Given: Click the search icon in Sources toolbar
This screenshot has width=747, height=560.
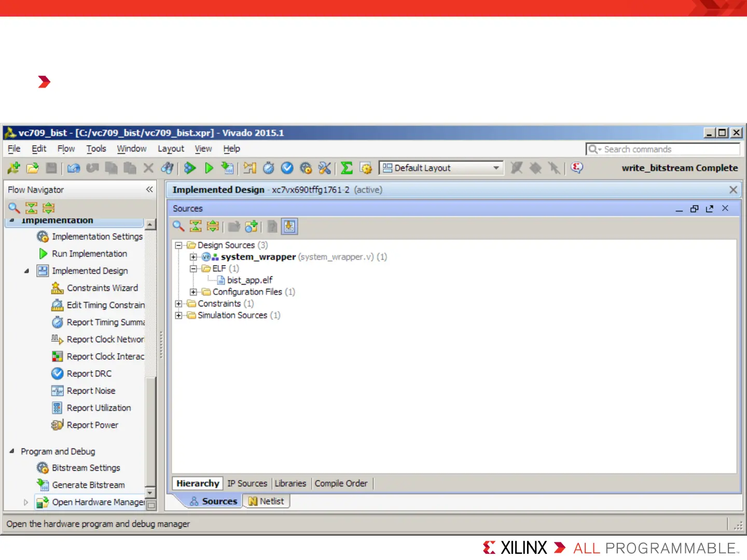Looking at the screenshot, I should tap(178, 226).
